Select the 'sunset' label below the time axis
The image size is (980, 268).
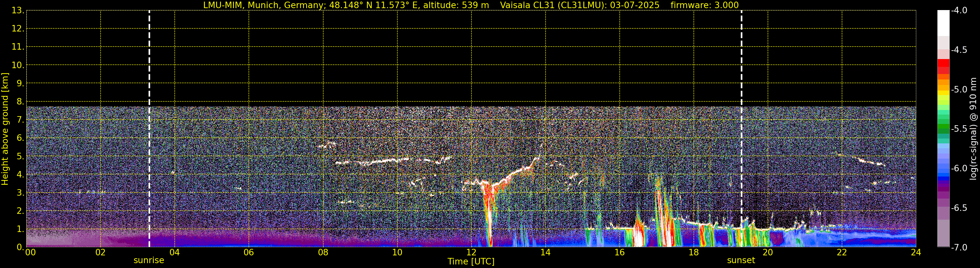(741, 261)
